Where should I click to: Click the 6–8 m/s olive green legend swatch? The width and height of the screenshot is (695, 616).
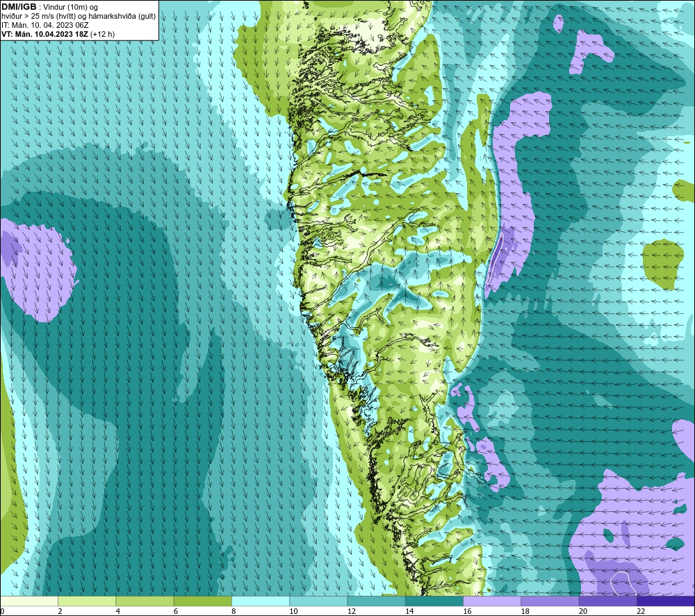(202, 601)
